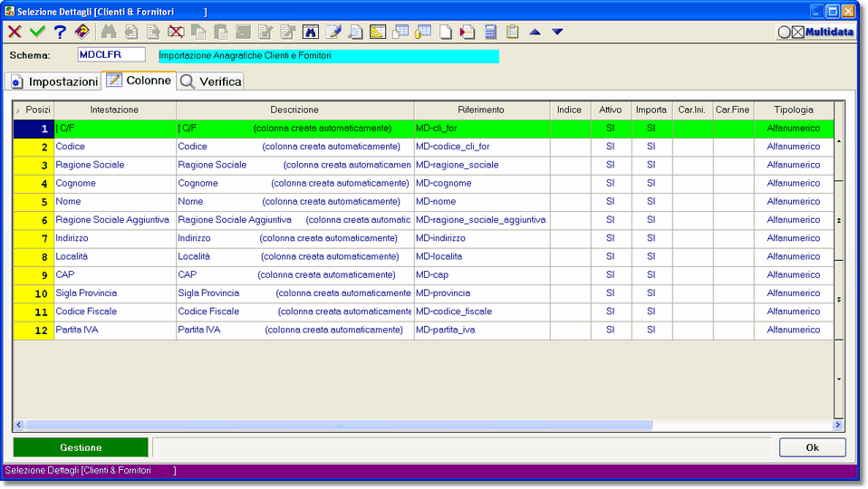Screen dimensions: 868x489
Task: Click the Importa column header
Action: (651, 110)
